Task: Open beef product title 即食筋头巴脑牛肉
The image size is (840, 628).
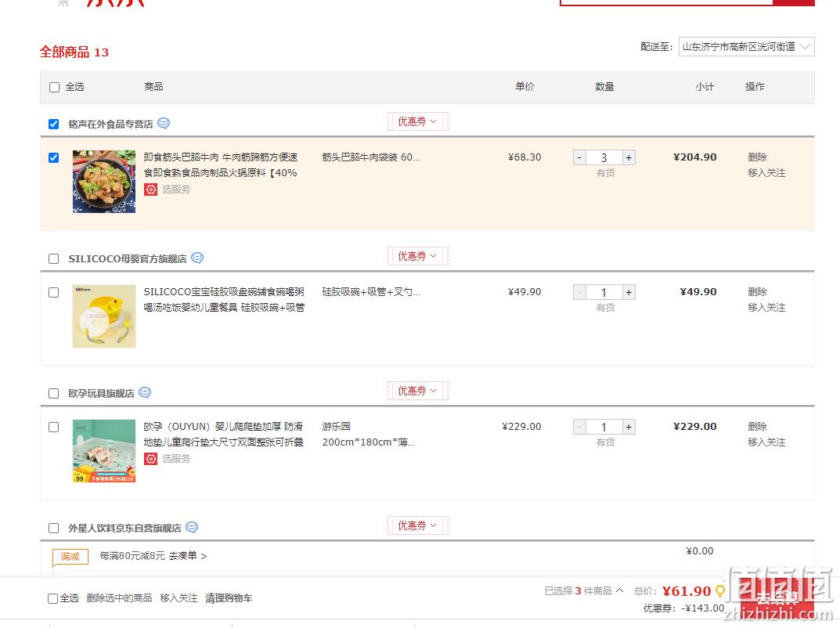Action: 221,164
